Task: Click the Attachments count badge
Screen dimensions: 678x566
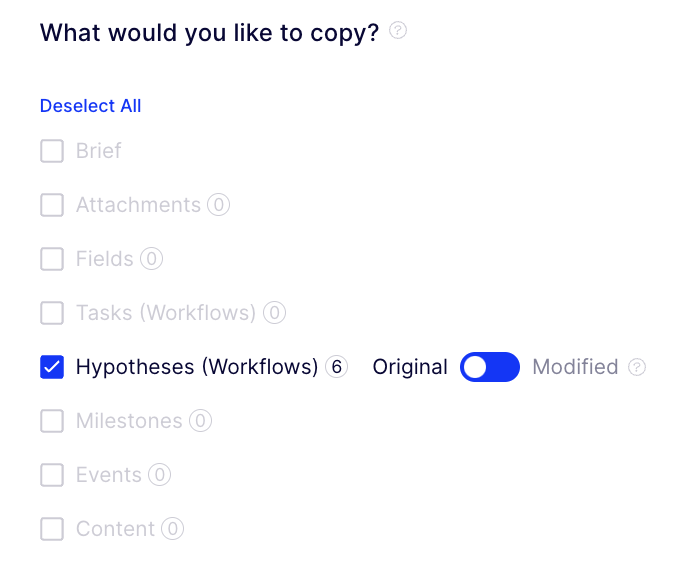Action: 218,205
